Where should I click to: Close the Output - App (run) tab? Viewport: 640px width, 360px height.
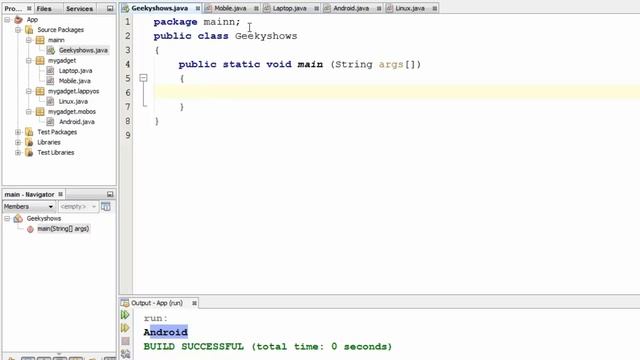[194, 303]
